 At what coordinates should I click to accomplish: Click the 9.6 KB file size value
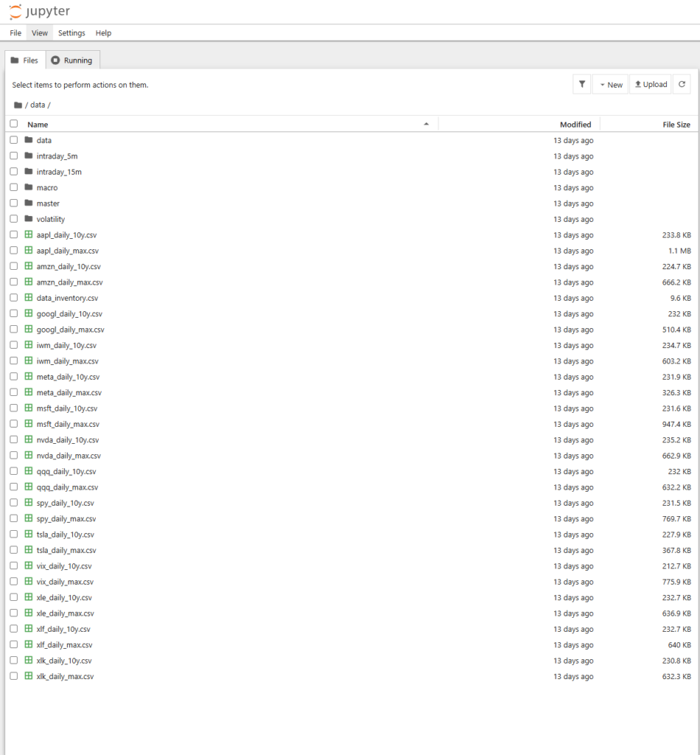pyautogui.click(x=680, y=298)
